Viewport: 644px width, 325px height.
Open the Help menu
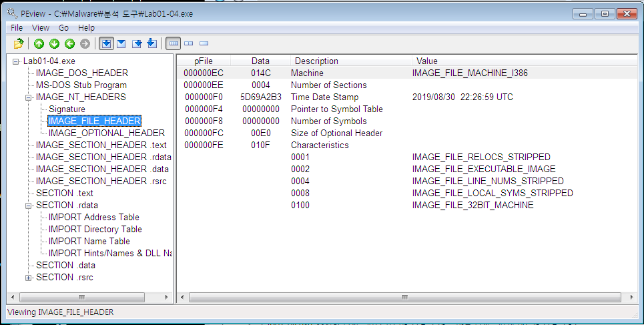click(x=86, y=27)
